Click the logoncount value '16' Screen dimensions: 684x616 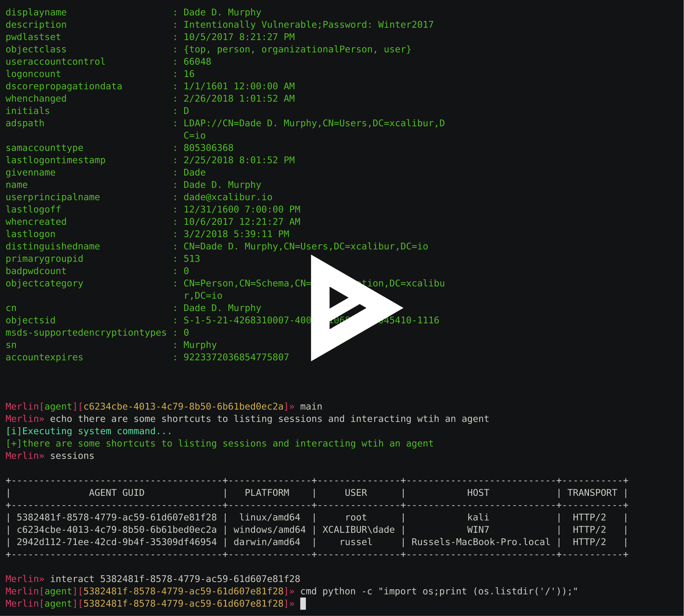point(189,74)
